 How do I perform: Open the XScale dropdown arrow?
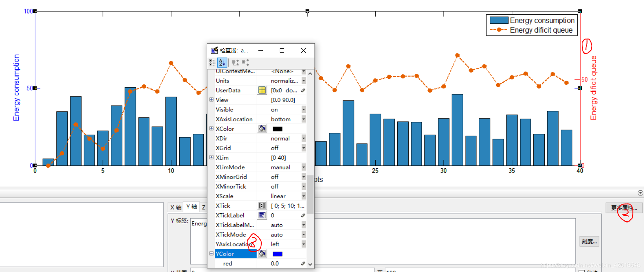pos(303,196)
